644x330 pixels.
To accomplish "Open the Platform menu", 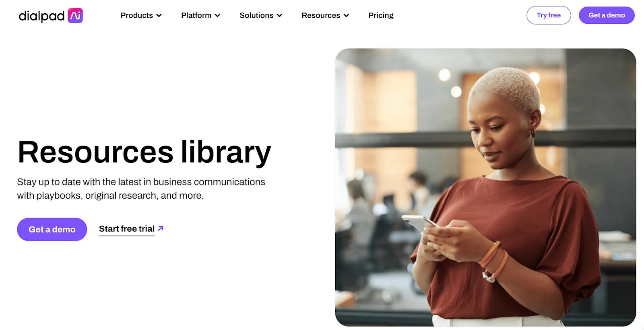I will pyautogui.click(x=200, y=15).
